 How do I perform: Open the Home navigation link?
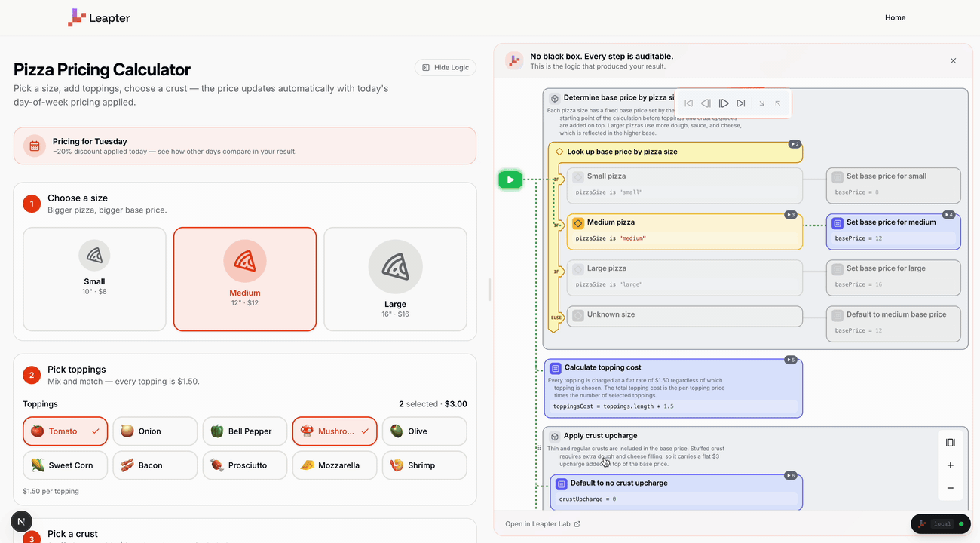click(x=895, y=17)
